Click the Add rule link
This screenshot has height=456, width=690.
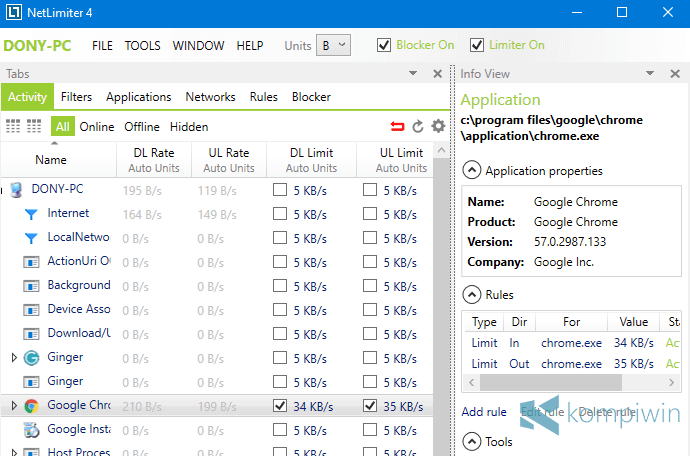pyautogui.click(x=484, y=412)
